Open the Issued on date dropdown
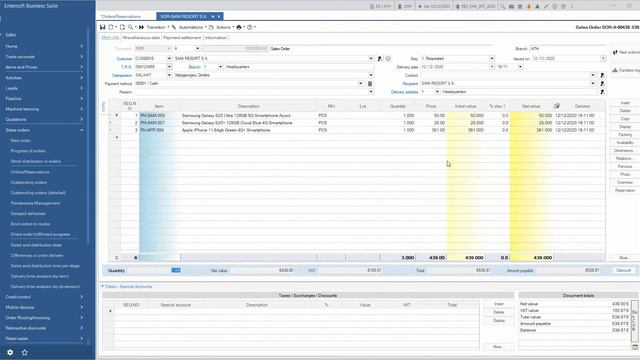The image size is (640, 360). pyautogui.click(x=603, y=59)
